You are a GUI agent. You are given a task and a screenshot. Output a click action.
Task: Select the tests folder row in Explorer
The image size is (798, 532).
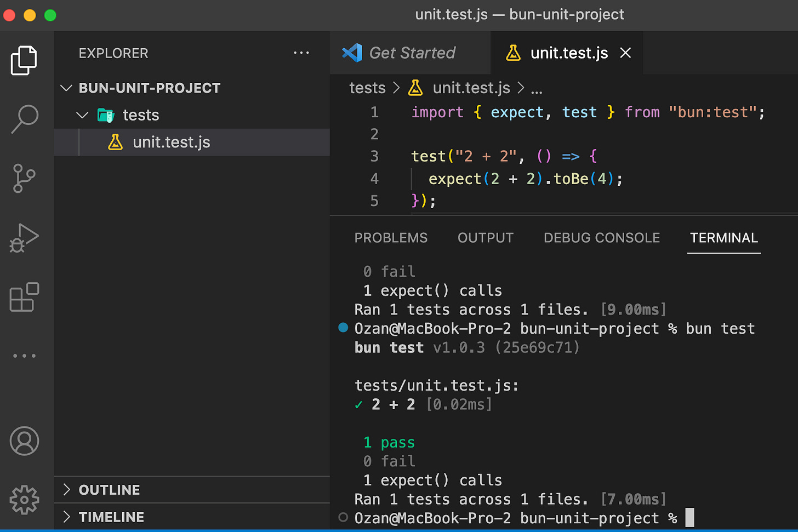(x=192, y=115)
